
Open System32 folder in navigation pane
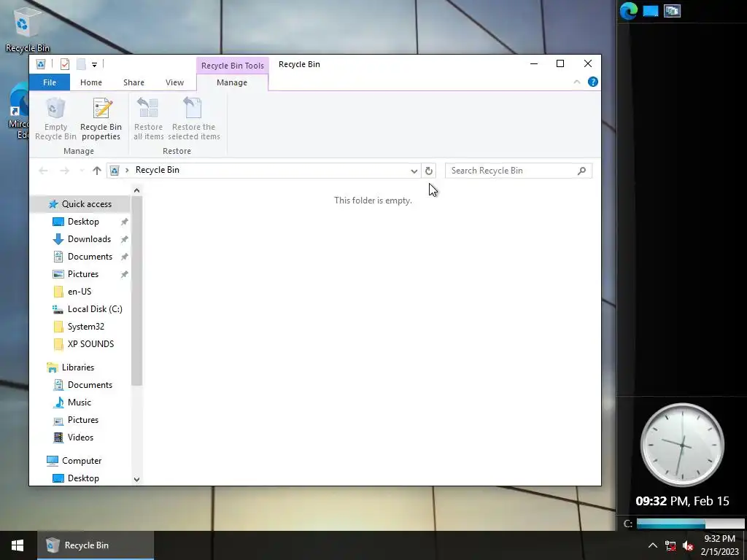86,327
